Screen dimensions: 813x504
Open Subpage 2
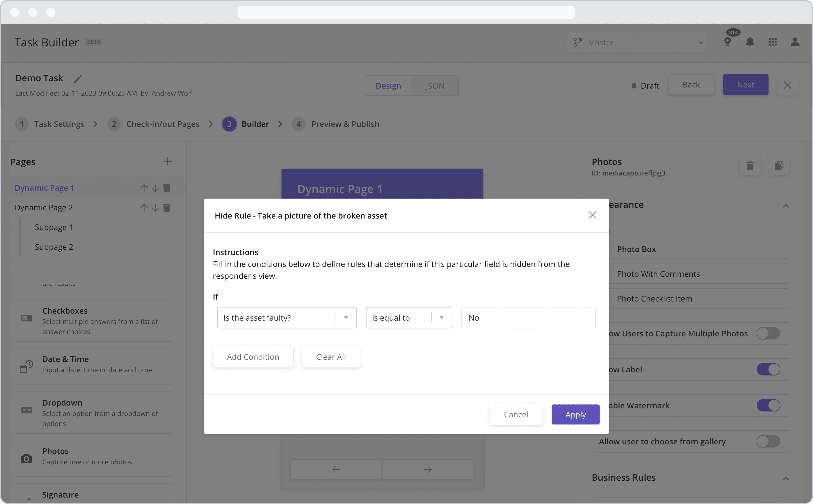click(54, 247)
